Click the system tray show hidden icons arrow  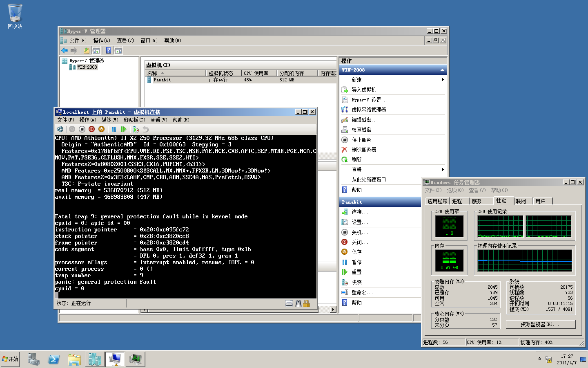pyautogui.click(x=539, y=359)
